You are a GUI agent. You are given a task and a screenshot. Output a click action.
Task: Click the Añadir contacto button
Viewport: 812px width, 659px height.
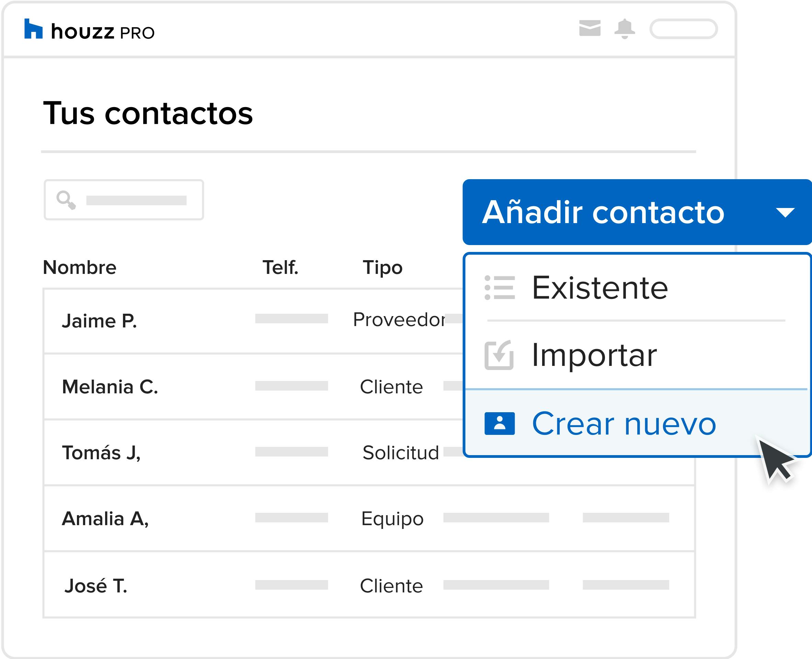coord(637,212)
